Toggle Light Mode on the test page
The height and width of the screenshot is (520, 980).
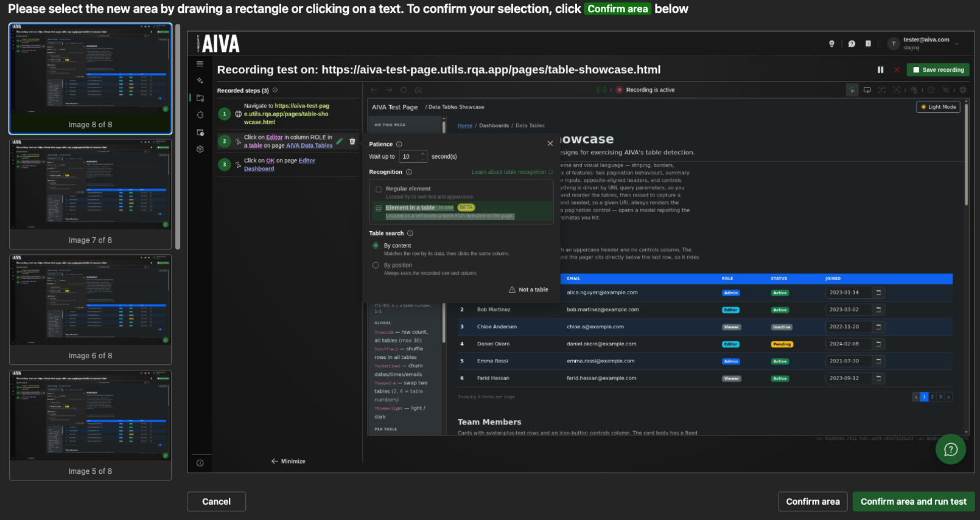pos(938,107)
